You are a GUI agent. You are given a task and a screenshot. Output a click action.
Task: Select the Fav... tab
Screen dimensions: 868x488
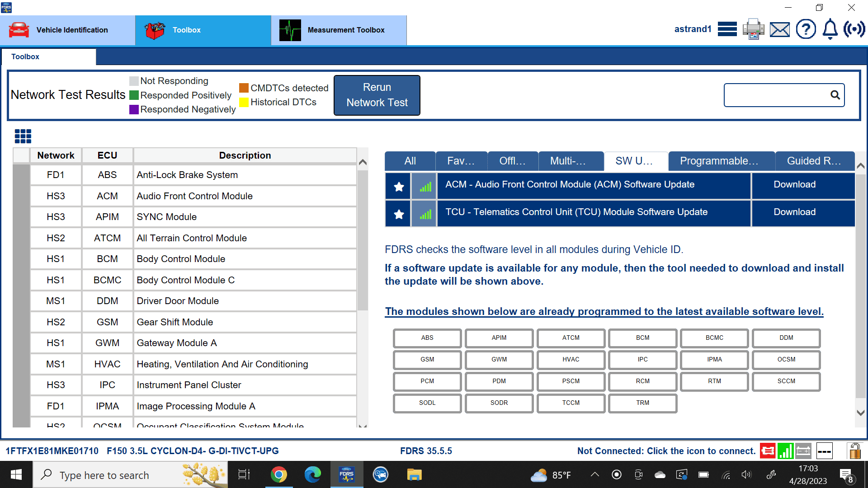point(461,161)
